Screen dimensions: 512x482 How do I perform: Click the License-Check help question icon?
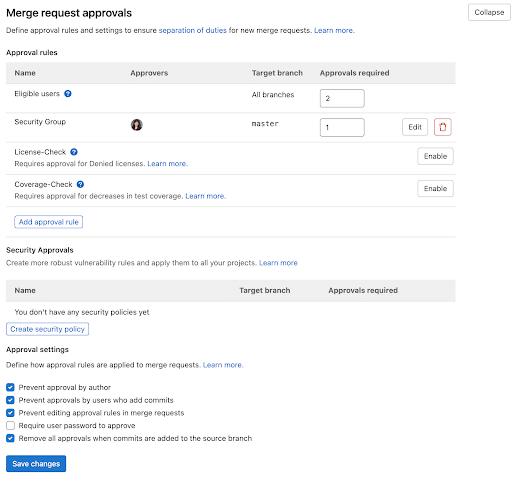[x=74, y=152]
